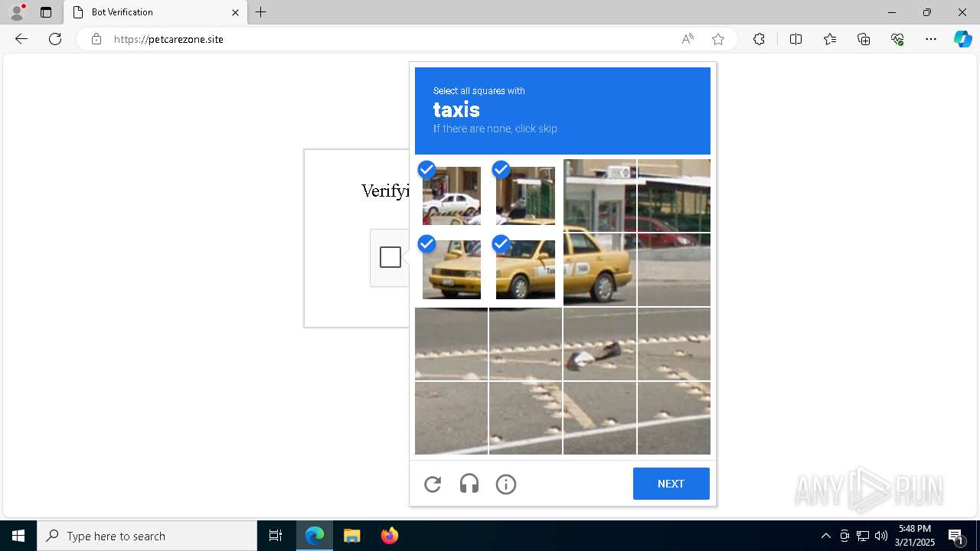Go back to previous page
The height and width of the screenshot is (551, 980).
click(x=21, y=39)
